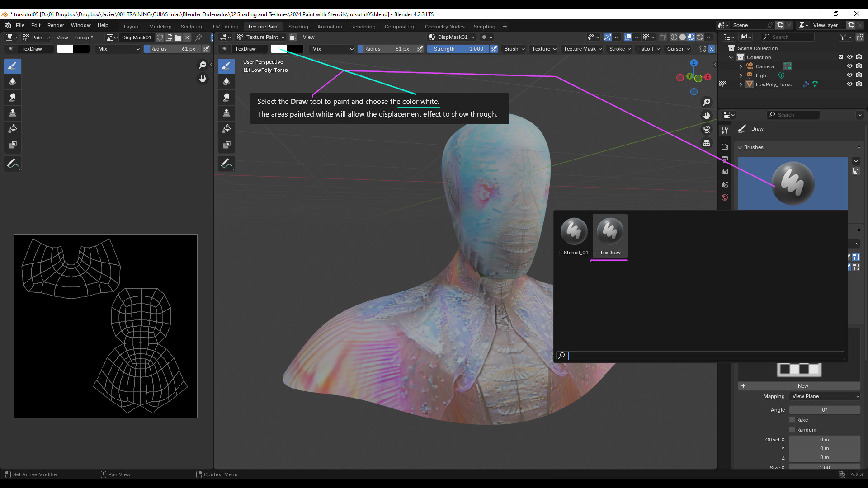Open the Texture dropdown in tool header

point(544,49)
